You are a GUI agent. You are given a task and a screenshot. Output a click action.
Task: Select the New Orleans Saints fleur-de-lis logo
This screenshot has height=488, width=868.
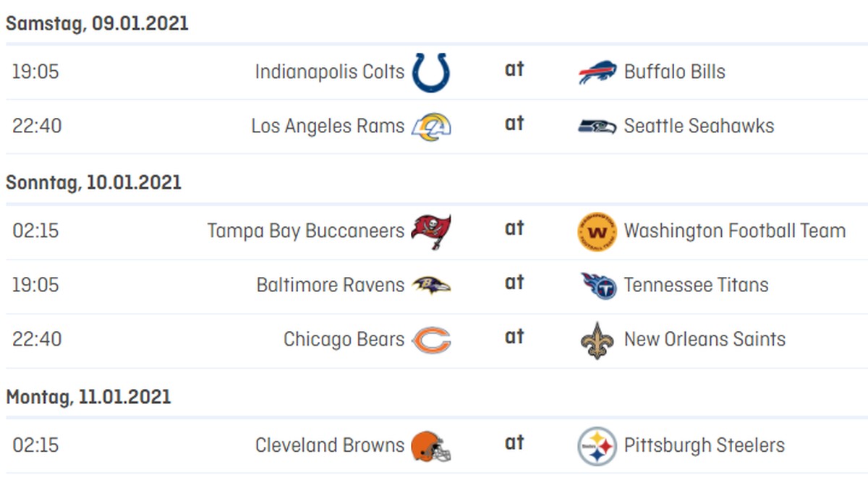click(597, 340)
